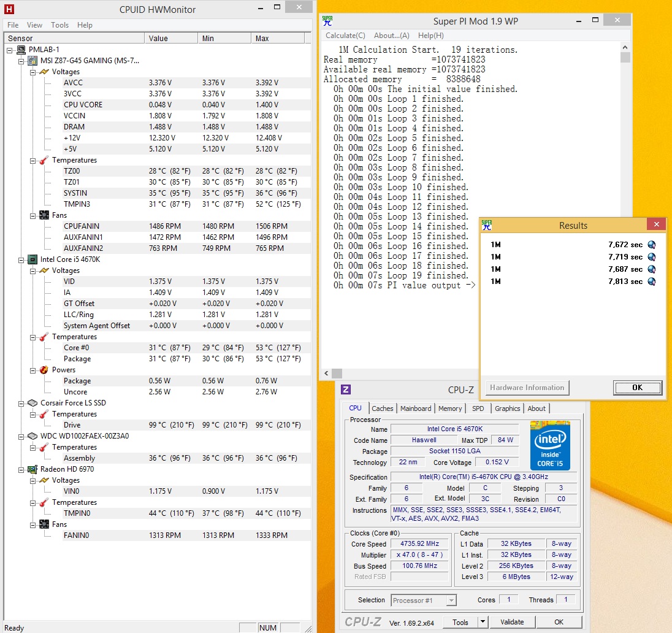Click the Super PI app icon in title bar
The image size is (672, 633).
[327, 21]
